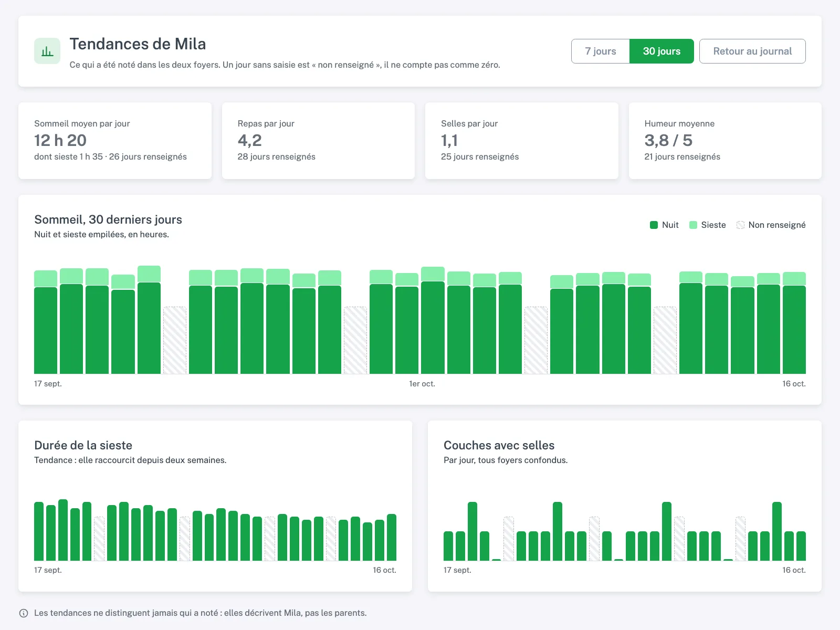This screenshot has width=840, height=630.
Task: Click Nuit et sieste empilées subtitle
Action: tap(101, 234)
